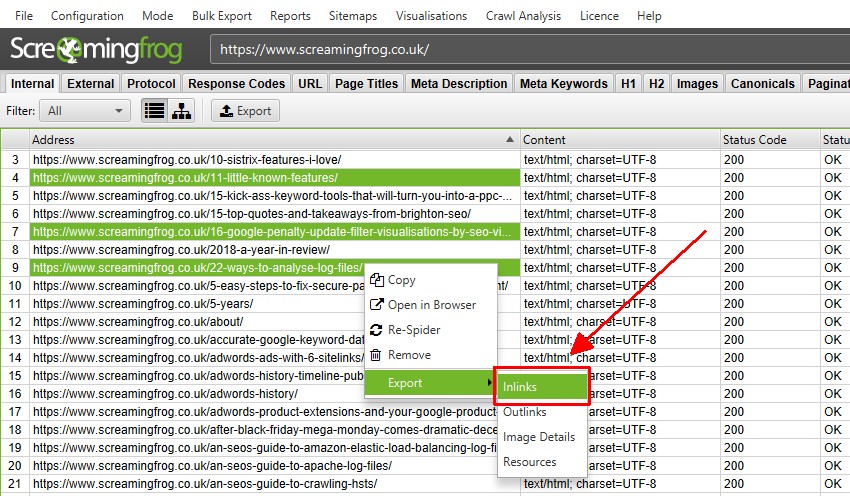Click the Status Code column header

tap(770, 140)
